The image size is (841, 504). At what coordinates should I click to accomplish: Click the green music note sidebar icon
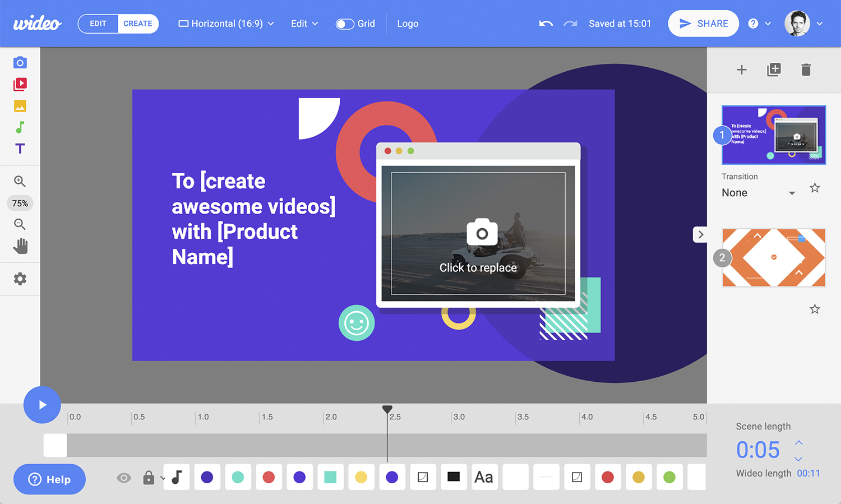pos(20,127)
